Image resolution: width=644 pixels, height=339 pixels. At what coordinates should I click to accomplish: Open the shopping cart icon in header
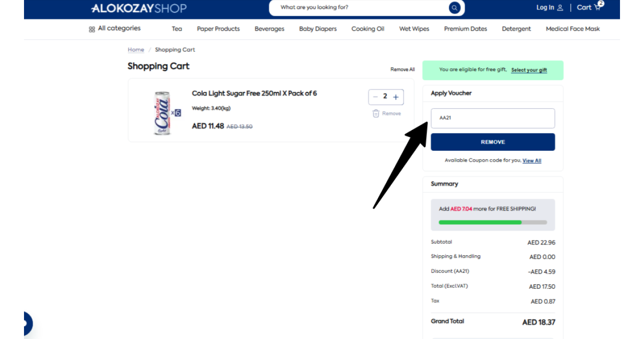pos(598,7)
